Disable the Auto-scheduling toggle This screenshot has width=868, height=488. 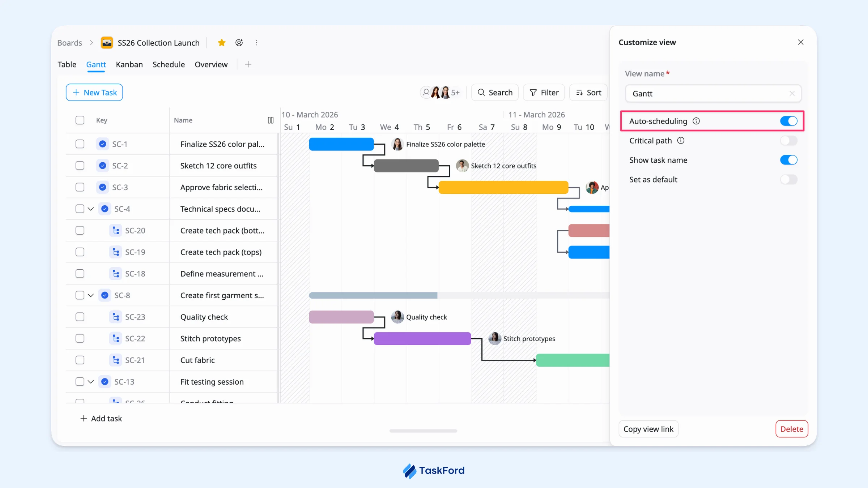(x=789, y=121)
